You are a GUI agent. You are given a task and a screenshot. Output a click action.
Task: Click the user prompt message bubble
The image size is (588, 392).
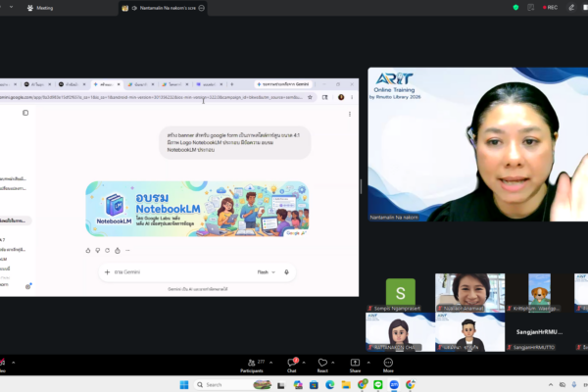tap(235, 142)
